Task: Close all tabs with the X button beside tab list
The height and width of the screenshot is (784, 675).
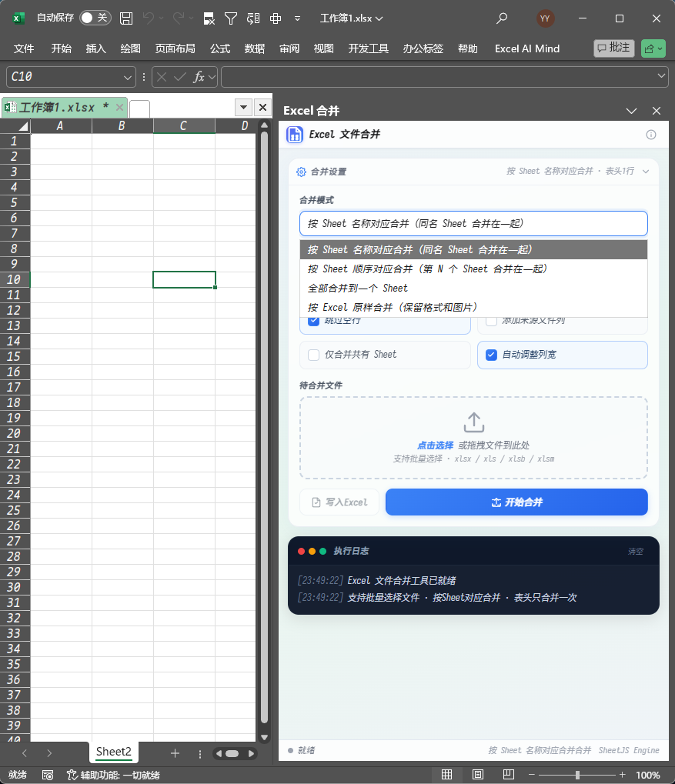Action: (262, 107)
